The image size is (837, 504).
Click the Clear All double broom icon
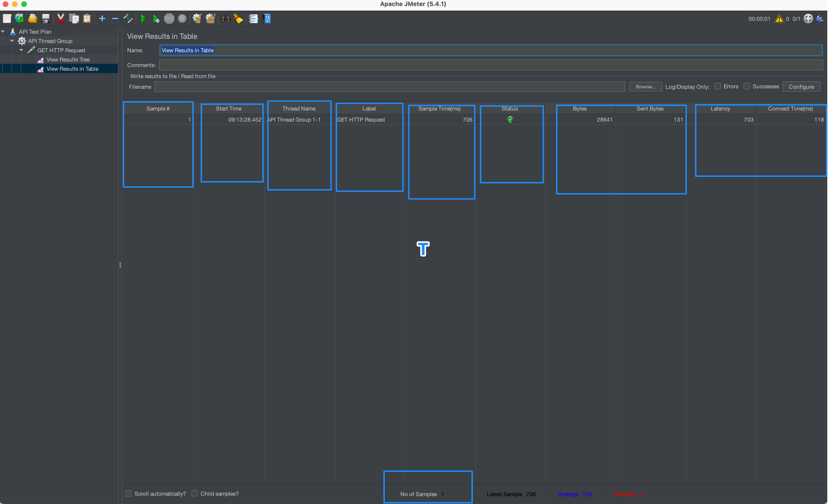point(210,19)
